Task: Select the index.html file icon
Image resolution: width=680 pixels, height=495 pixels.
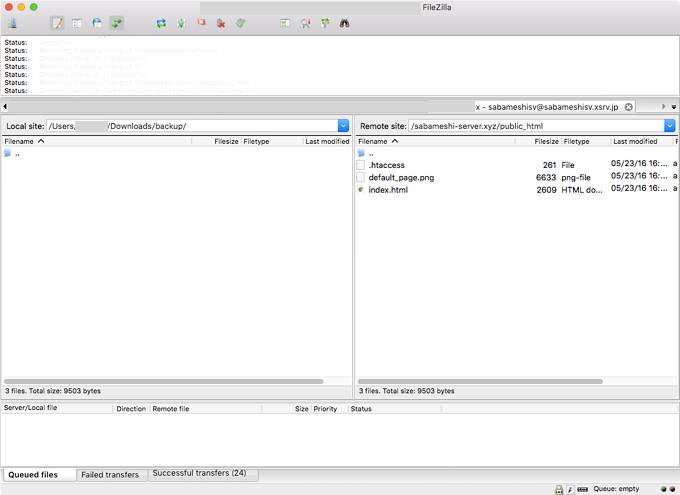Action: (360, 190)
